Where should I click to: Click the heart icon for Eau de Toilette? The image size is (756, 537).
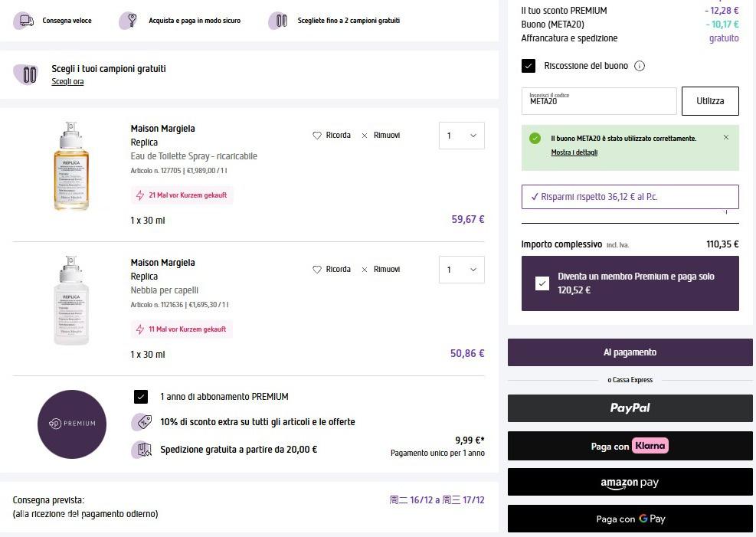click(x=317, y=136)
